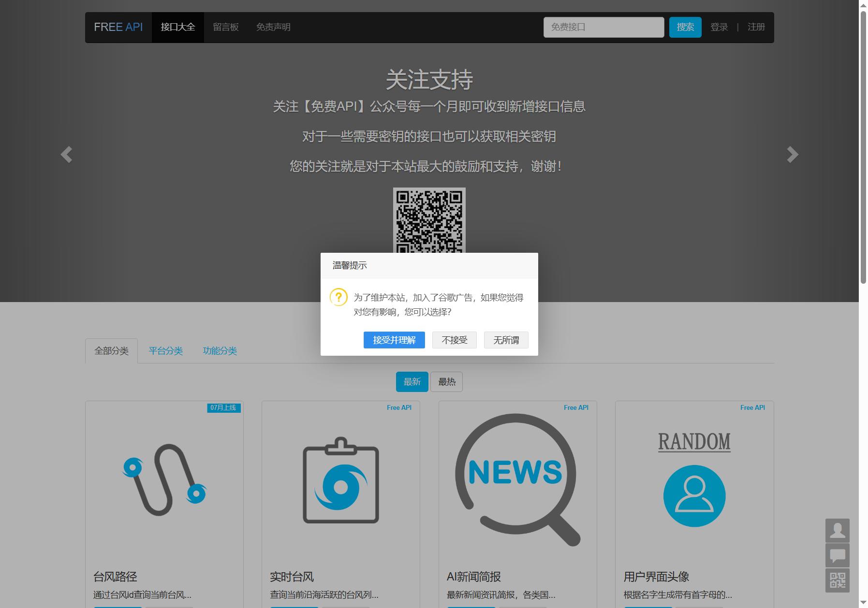Viewport: 868px width, 608px height.
Task: Click the 温馨提示 dialog title
Action: [x=350, y=265]
